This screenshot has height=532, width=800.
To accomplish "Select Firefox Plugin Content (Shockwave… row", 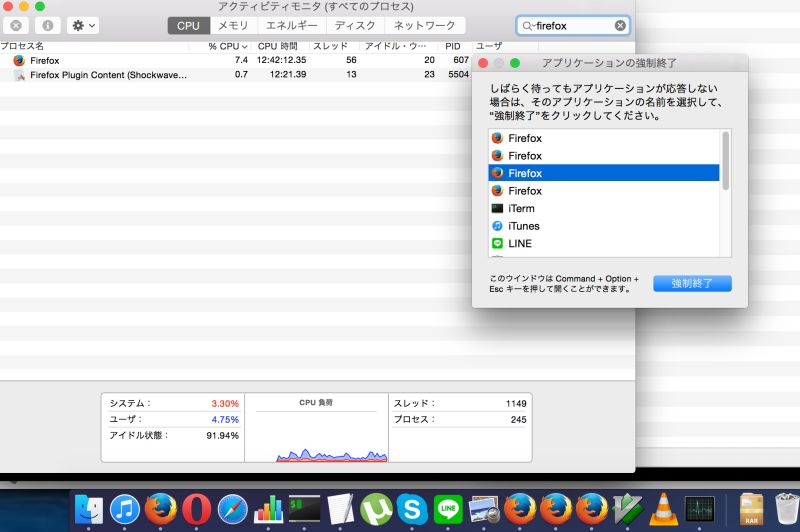I will tap(235, 74).
